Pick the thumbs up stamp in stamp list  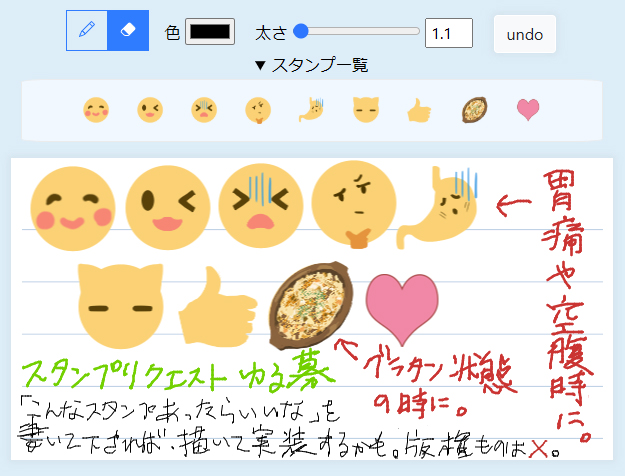click(x=419, y=110)
